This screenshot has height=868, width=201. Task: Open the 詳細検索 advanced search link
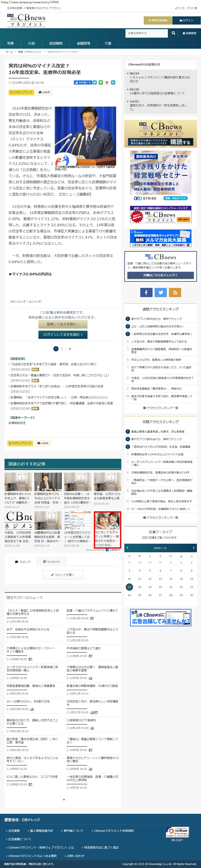(189, 33)
